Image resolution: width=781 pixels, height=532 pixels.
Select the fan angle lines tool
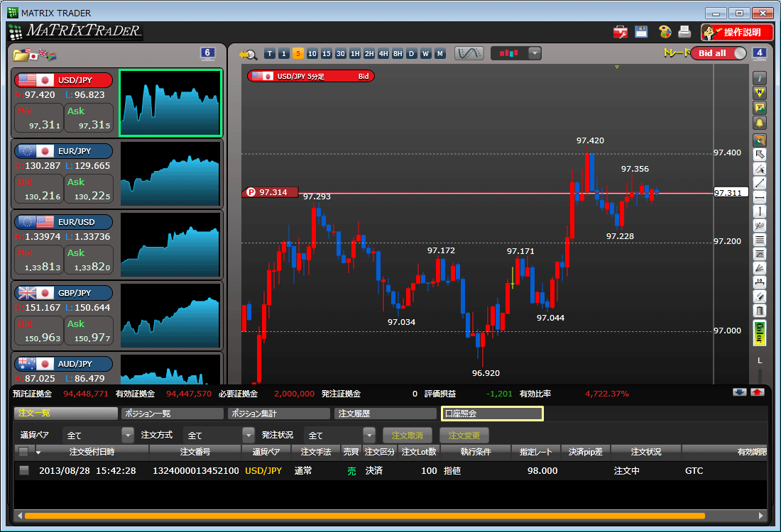[759, 268]
